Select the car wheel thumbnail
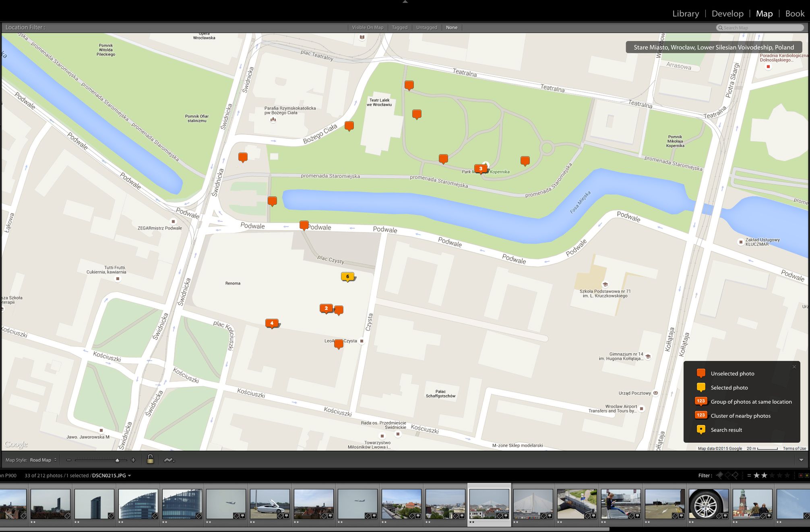This screenshot has height=532, width=810. click(709, 504)
